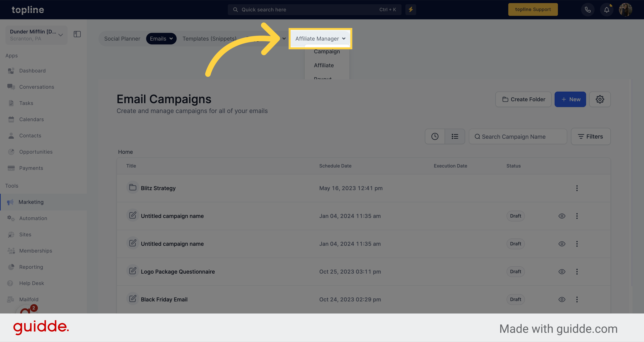Click the Home breadcrumb
This screenshot has height=342, width=644.
tap(125, 152)
